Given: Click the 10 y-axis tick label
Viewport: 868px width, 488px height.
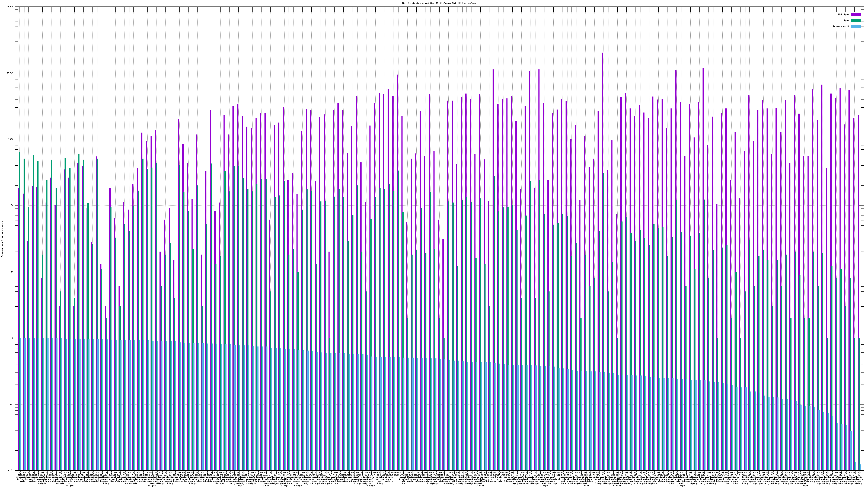Looking at the screenshot, I should pyautogui.click(x=12, y=272).
